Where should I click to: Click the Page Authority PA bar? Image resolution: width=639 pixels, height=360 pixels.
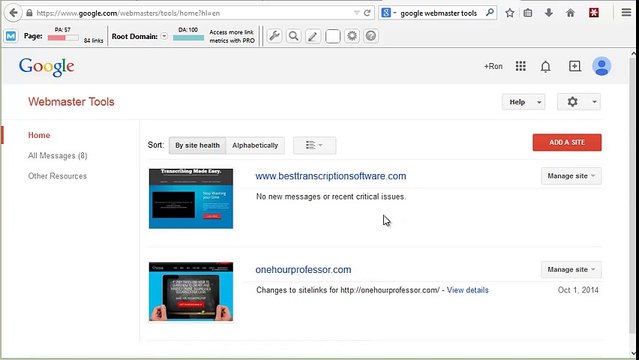(63, 38)
